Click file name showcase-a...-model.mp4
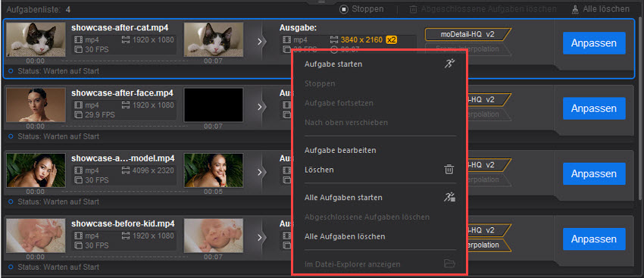The image size is (644, 278). coord(123,158)
